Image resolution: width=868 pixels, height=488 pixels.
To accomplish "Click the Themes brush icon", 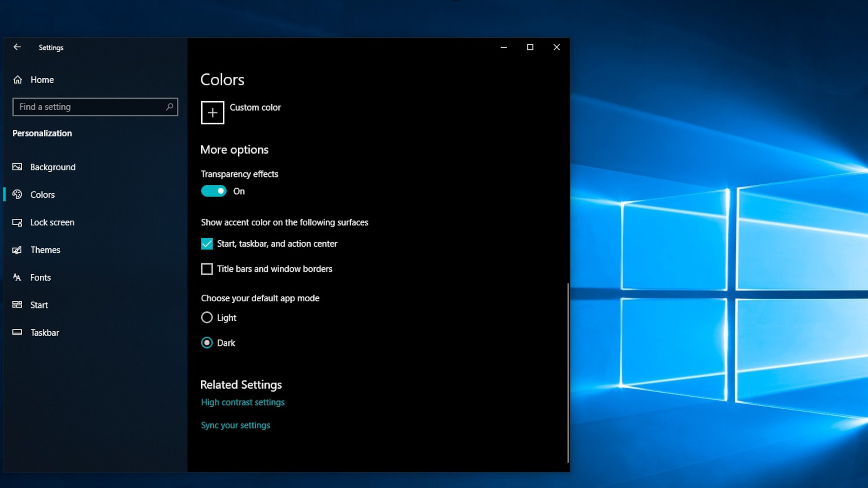I will coord(17,250).
